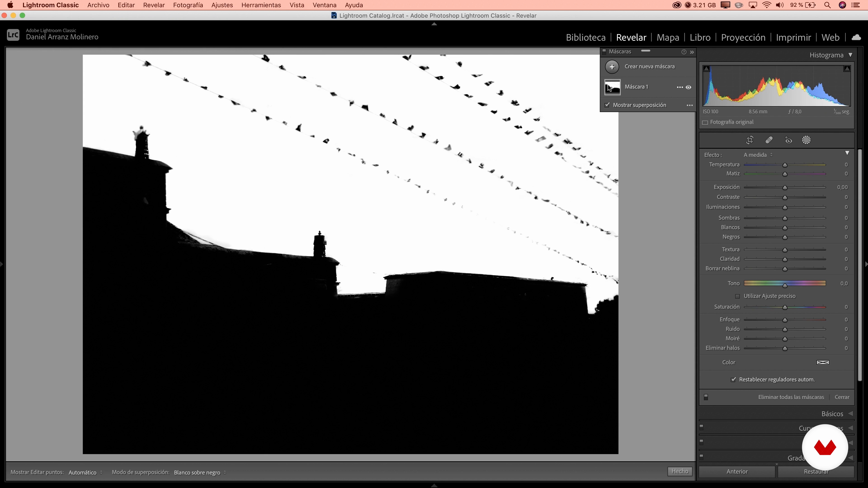The image size is (868, 488).
Task: Select Máscara 1 thumbnail
Action: (612, 87)
